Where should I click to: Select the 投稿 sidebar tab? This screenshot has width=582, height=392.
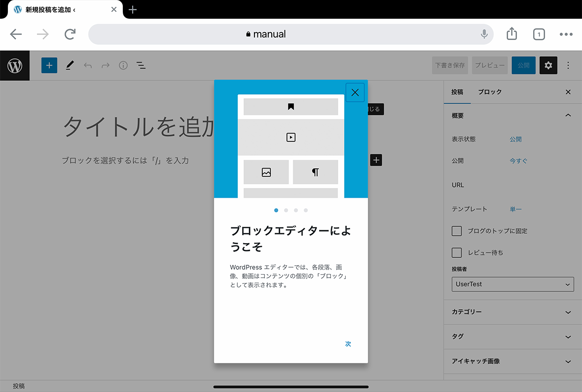pyautogui.click(x=457, y=92)
